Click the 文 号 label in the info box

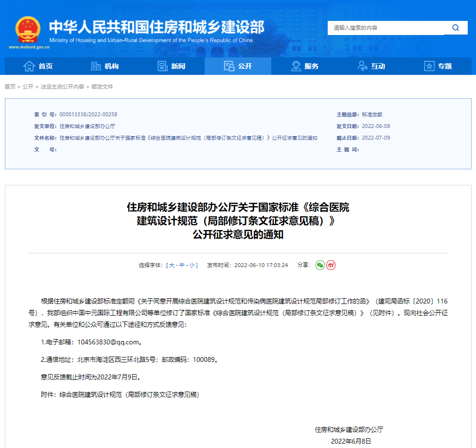click(46, 149)
